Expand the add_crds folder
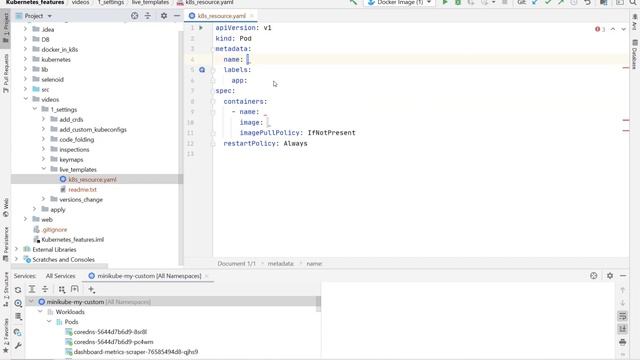Viewport: 640px width, 360px height. coord(44,119)
